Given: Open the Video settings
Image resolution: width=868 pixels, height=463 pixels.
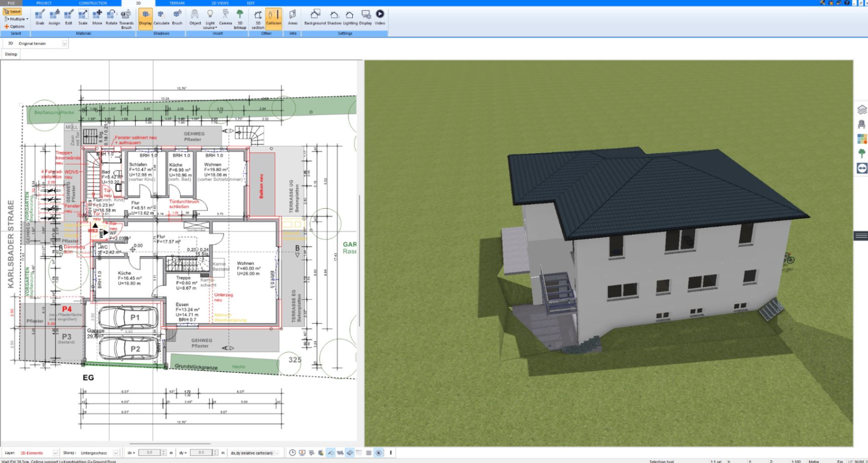Looking at the screenshot, I should tap(380, 18).
